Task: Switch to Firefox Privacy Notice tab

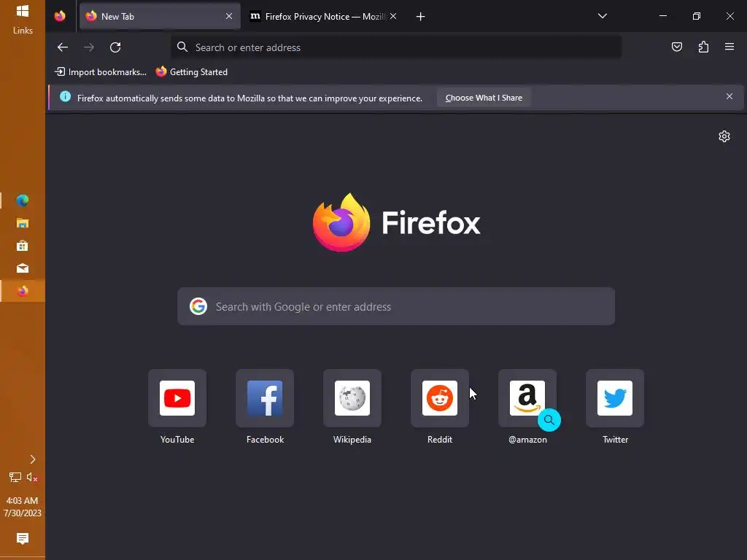Action: 323,16
